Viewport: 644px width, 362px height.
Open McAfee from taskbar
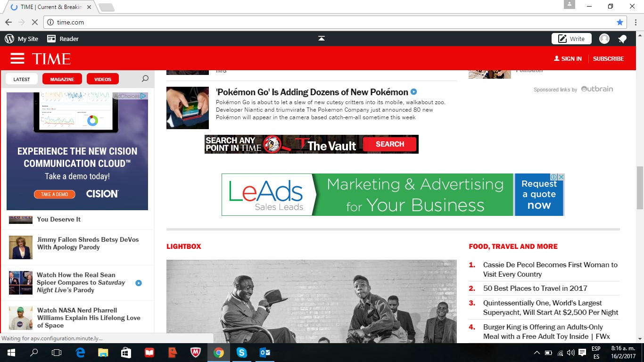tap(196, 353)
